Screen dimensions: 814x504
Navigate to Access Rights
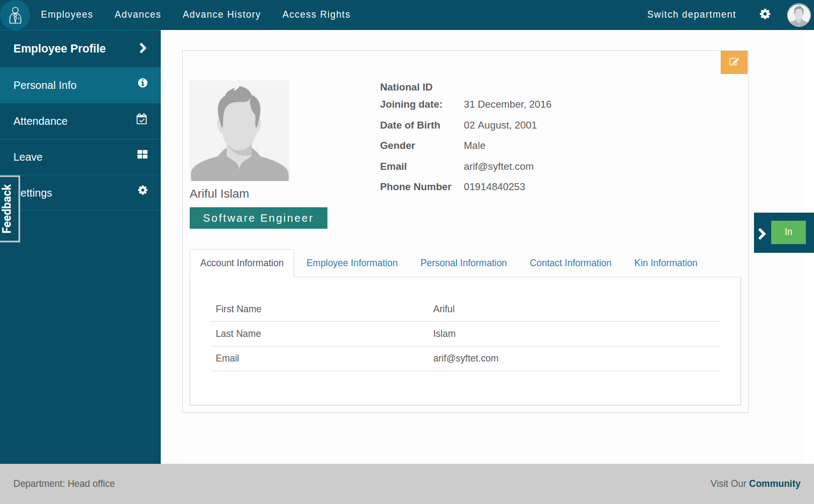pos(316,14)
